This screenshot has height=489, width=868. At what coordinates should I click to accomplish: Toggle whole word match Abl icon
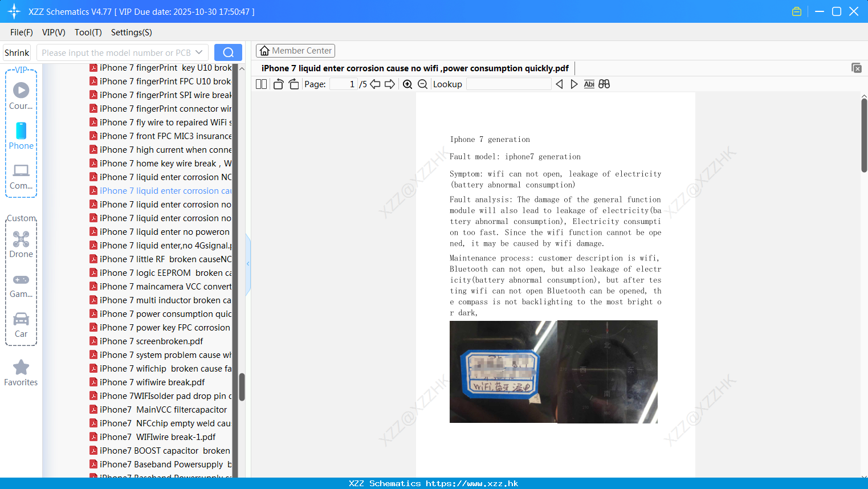click(x=589, y=84)
